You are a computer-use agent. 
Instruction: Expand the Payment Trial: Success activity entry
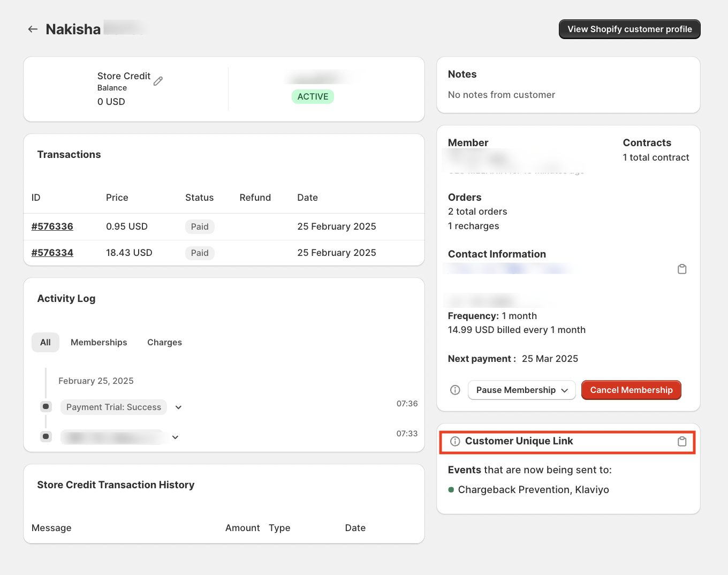click(178, 407)
